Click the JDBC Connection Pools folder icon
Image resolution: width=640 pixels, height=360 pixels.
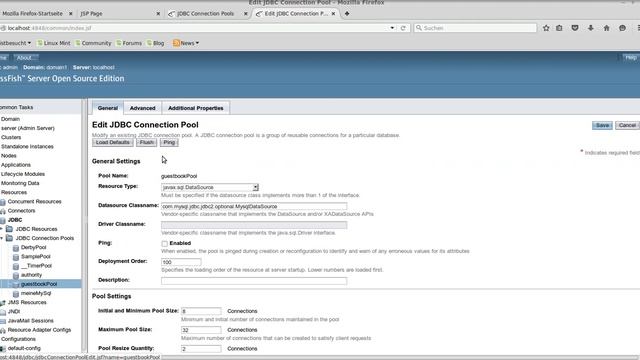pyautogui.click(x=9, y=238)
